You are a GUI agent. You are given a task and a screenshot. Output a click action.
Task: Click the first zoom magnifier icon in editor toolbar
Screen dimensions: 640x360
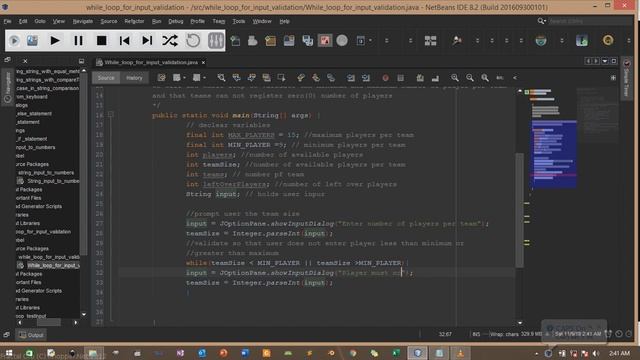(454, 78)
